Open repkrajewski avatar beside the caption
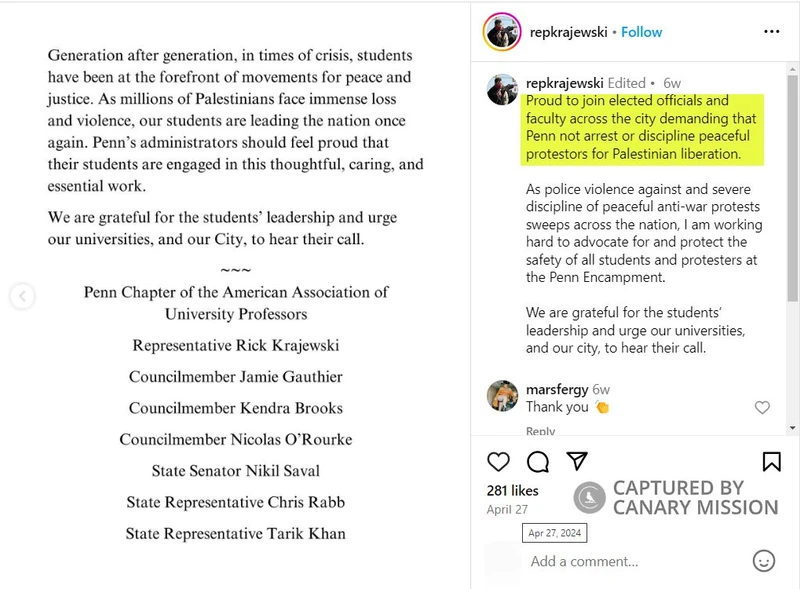 coord(502,89)
